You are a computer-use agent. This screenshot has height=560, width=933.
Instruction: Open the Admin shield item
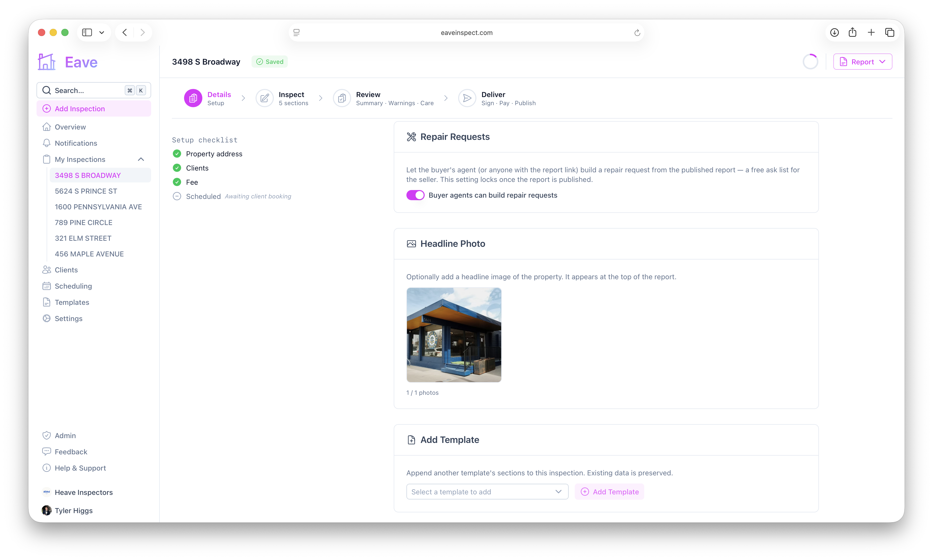(46, 436)
